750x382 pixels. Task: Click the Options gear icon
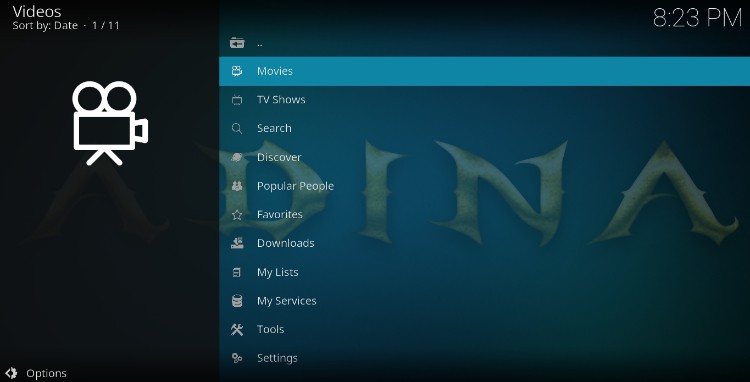(11, 373)
